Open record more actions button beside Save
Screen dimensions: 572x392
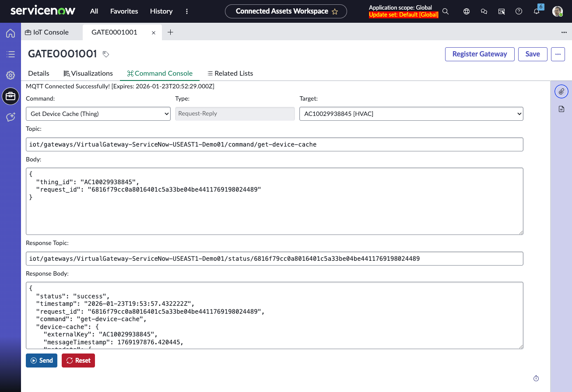click(x=558, y=54)
